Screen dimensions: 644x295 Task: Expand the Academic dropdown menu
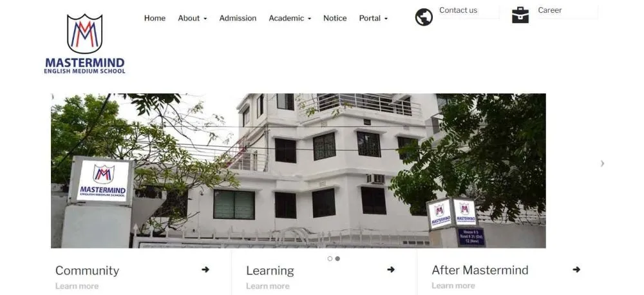point(290,18)
